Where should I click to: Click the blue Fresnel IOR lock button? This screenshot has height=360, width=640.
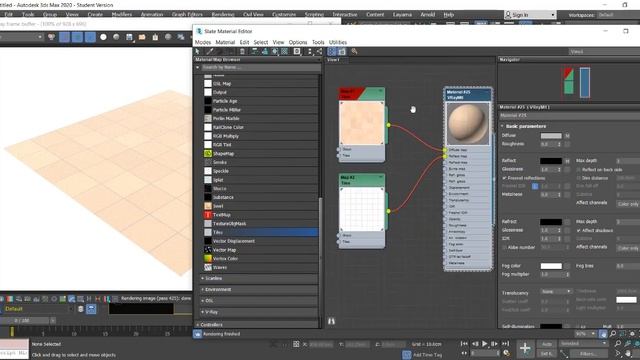tap(535, 186)
